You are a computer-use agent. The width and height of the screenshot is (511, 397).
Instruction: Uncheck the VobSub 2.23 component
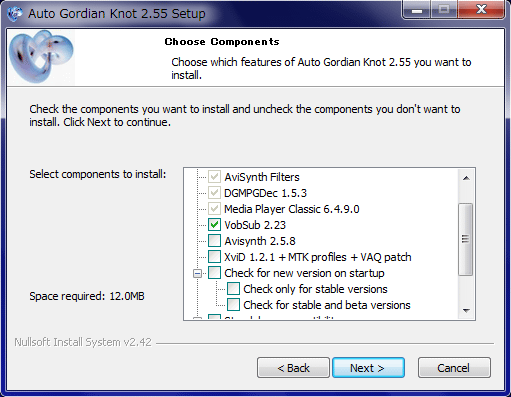point(214,225)
